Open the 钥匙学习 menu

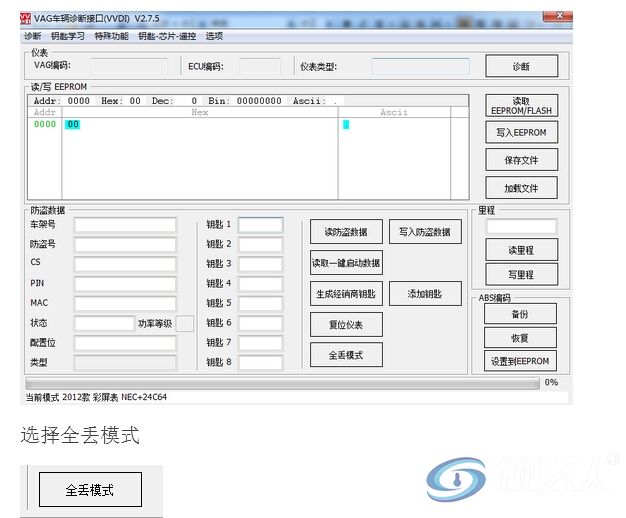tap(67, 36)
